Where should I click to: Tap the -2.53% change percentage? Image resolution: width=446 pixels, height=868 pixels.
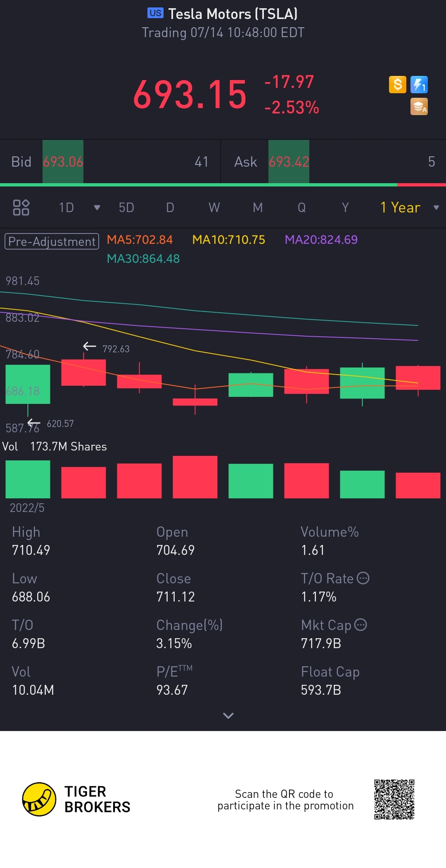click(x=292, y=108)
